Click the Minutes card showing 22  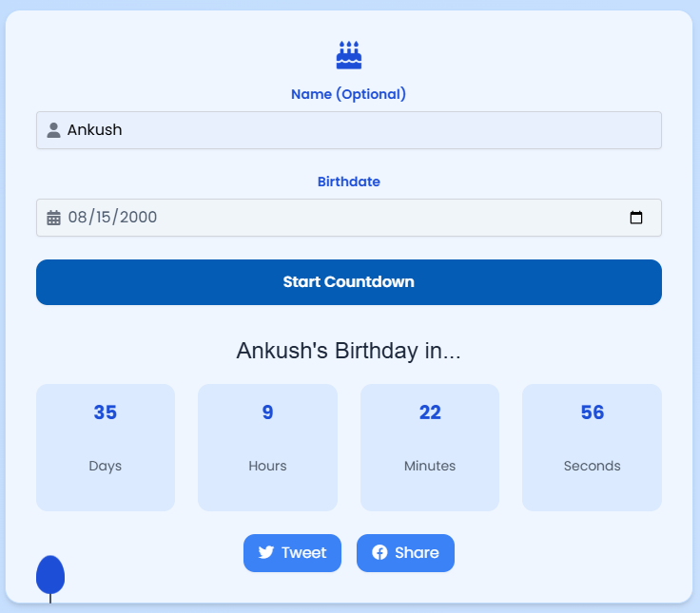click(x=430, y=448)
